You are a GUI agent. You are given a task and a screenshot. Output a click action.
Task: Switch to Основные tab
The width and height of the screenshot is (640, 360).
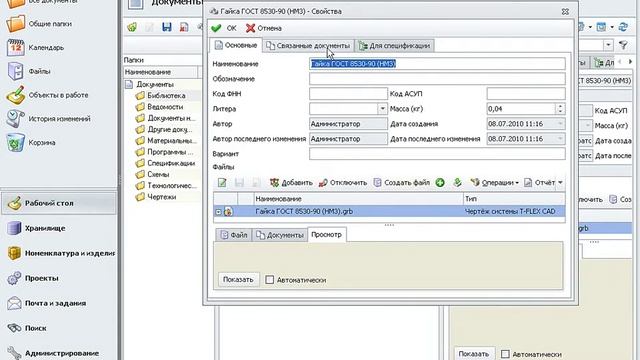(x=236, y=45)
